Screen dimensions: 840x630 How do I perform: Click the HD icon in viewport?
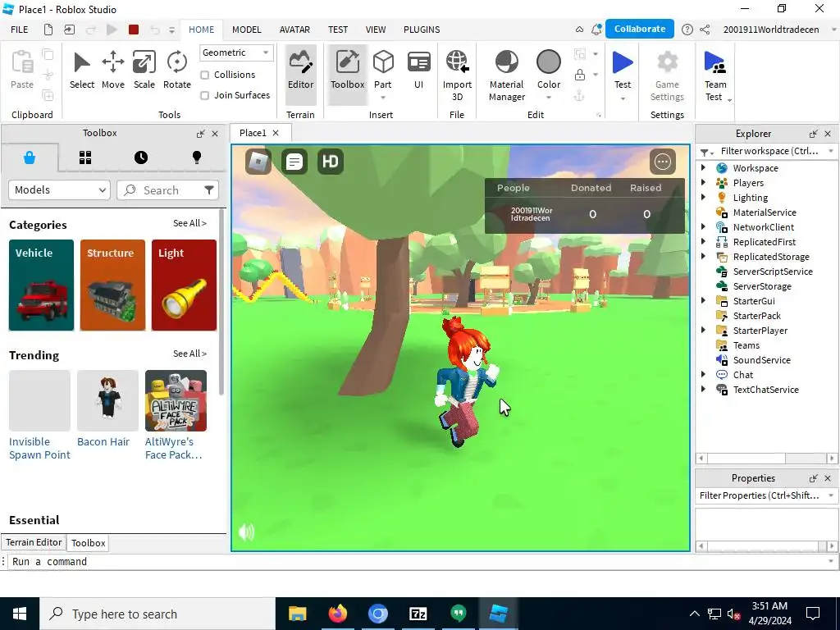(x=330, y=162)
